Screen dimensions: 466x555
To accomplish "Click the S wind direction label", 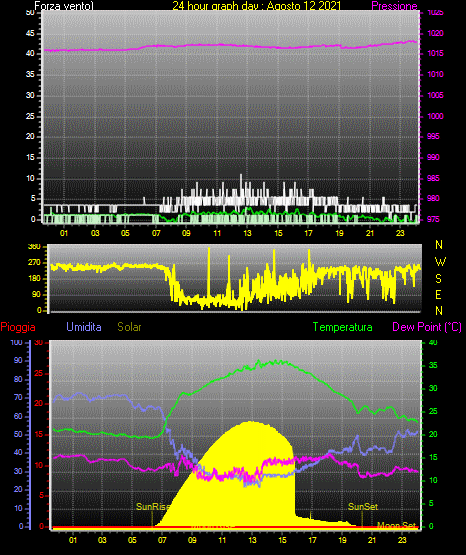I will (x=438, y=279).
